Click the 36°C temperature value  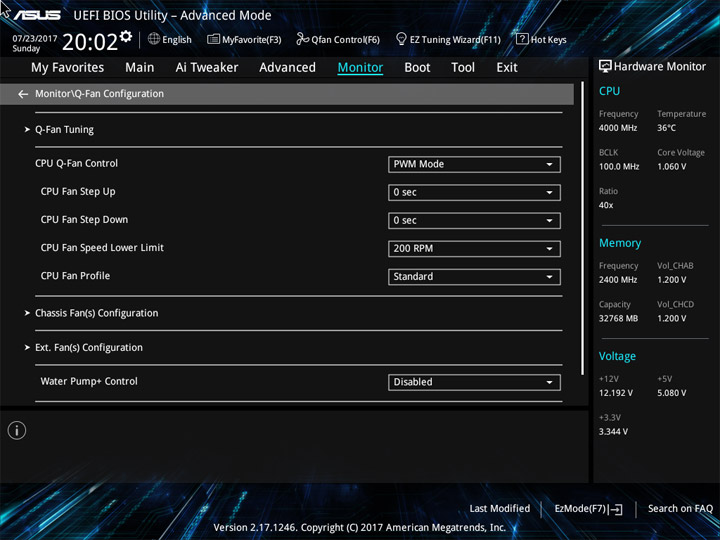pos(666,128)
